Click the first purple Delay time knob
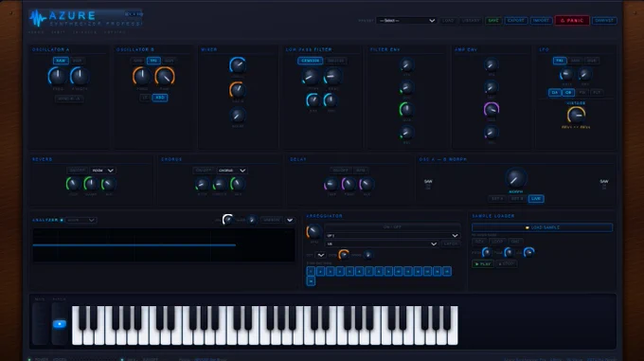Viewport: 644px width, 361px height. (331, 185)
